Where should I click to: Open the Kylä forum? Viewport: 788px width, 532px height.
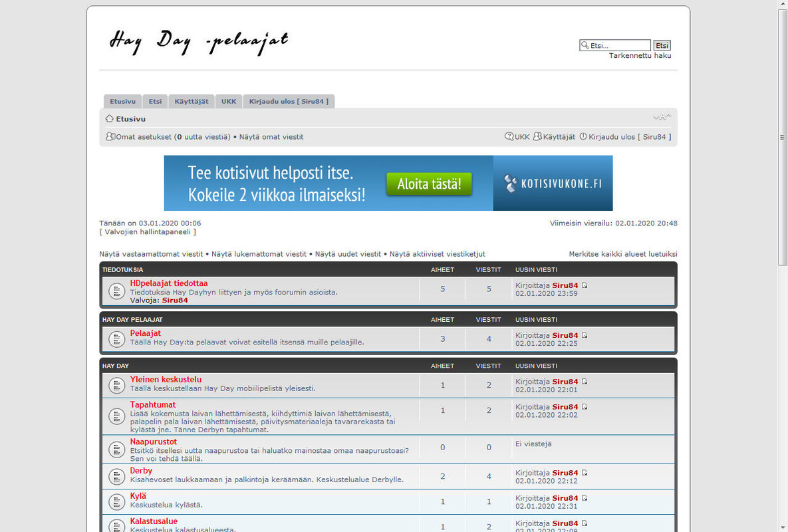click(x=138, y=496)
